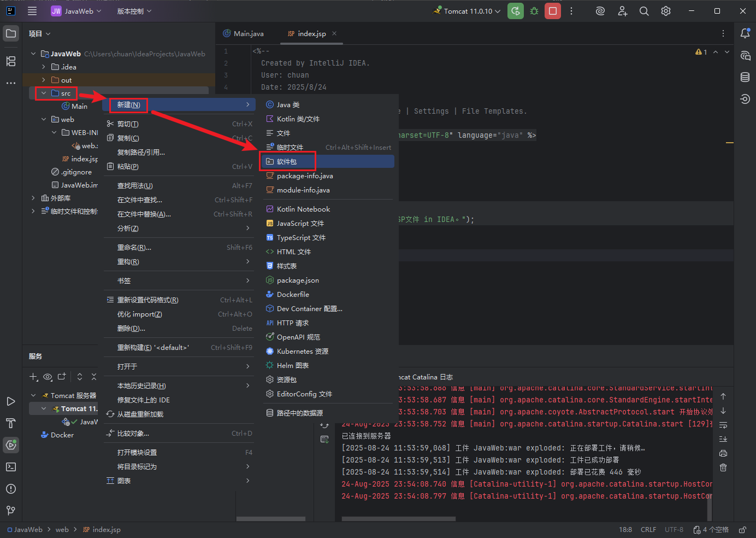Click the eye view options icon in Services
The image size is (756, 538).
[48, 377]
